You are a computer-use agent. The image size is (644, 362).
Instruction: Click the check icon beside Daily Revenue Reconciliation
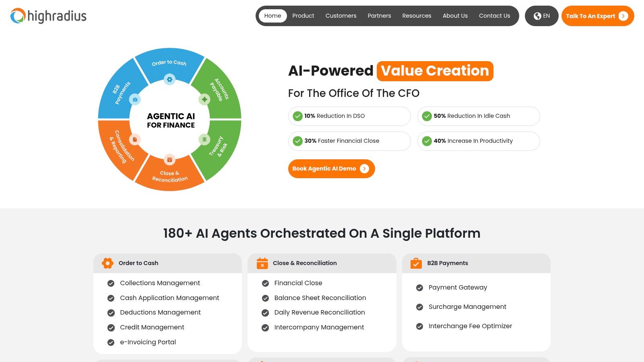pos(265,313)
